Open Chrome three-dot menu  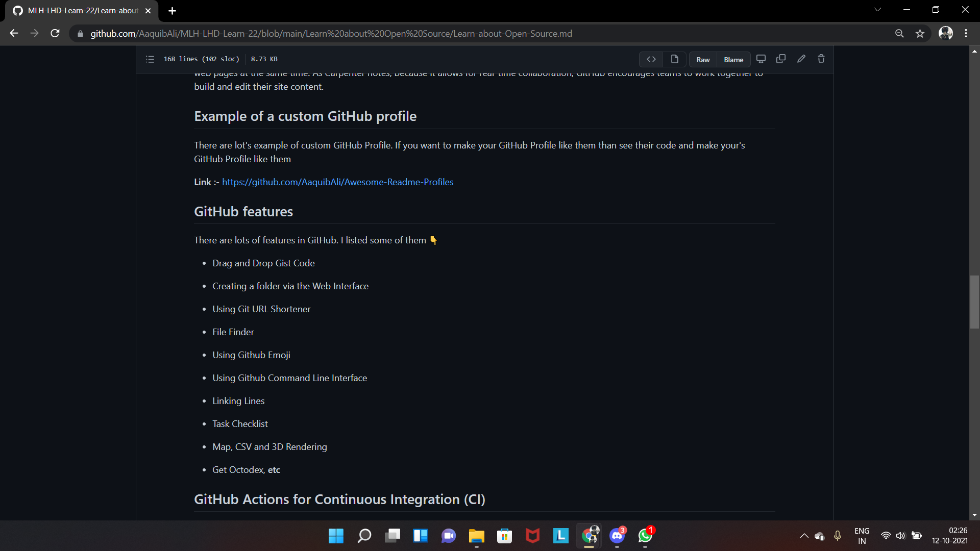click(966, 34)
